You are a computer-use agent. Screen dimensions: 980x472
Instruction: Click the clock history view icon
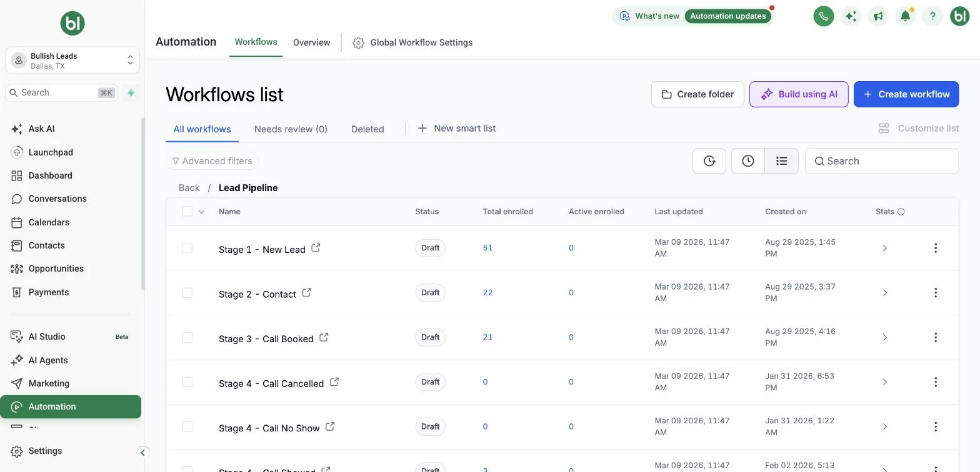(748, 161)
